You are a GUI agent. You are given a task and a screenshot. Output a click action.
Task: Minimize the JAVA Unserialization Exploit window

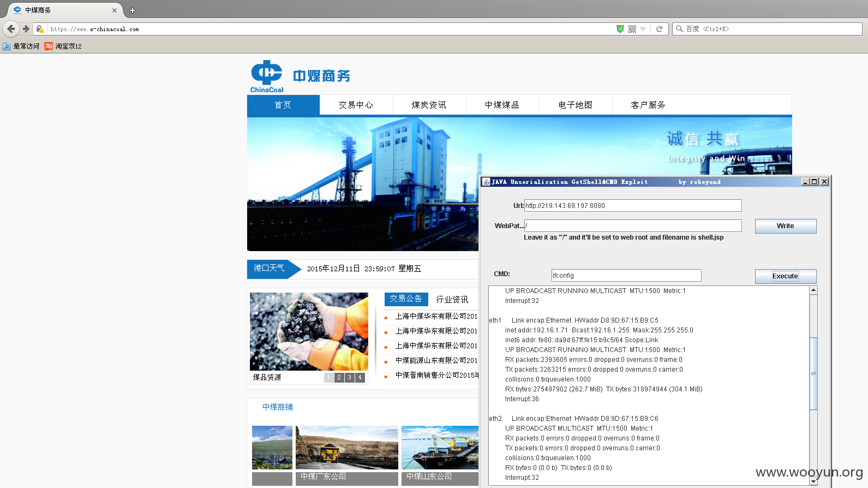click(805, 182)
